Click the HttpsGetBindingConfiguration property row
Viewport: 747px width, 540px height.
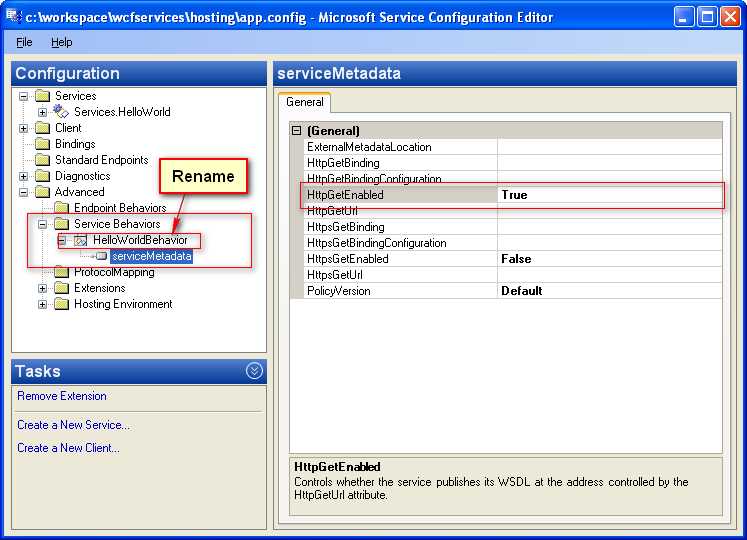click(512, 243)
